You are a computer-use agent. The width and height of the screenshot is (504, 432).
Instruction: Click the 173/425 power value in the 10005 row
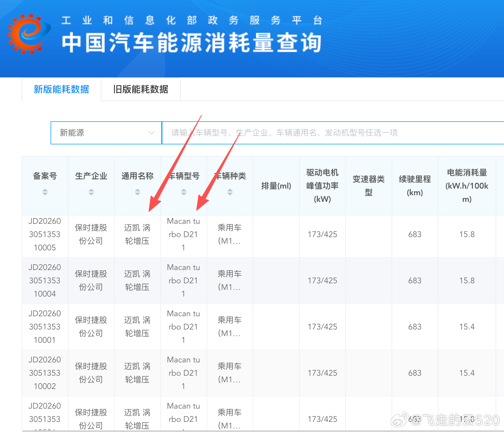pyautogui.click(x=322, y=234)
